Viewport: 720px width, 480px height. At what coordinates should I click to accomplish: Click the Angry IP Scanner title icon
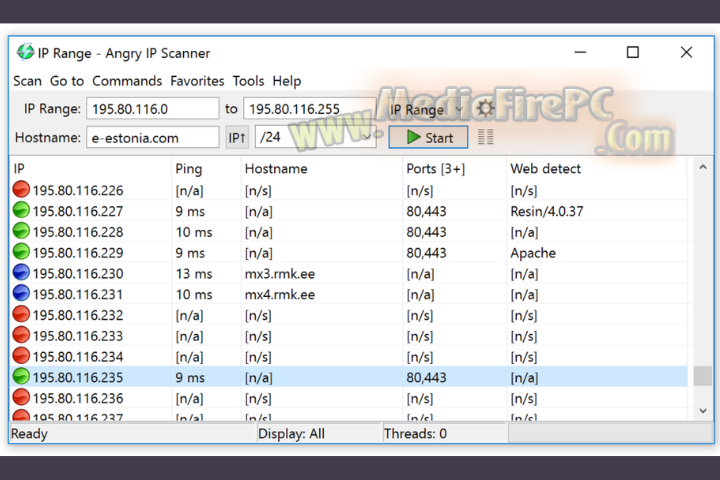[x=25, y=52]
